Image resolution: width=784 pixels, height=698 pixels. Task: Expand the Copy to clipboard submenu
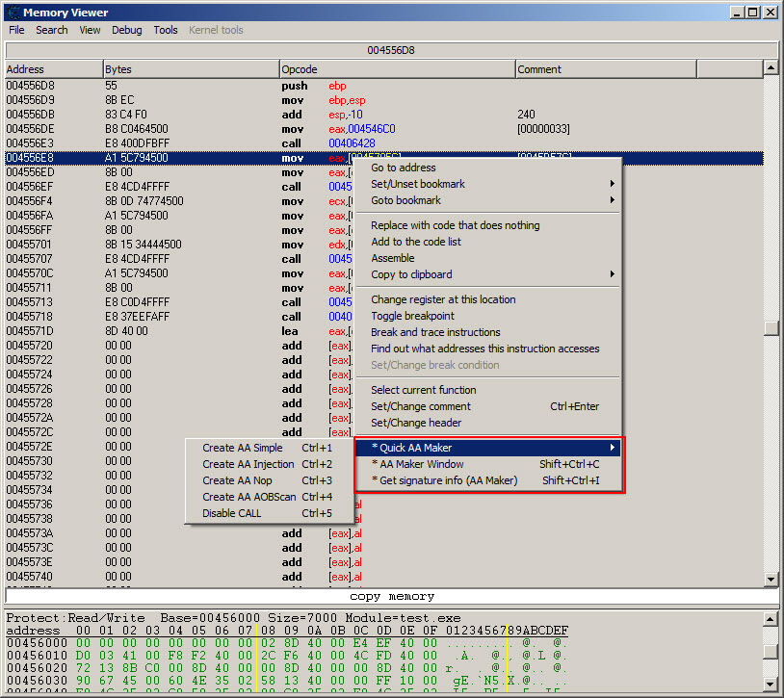[x=488, y=274]
